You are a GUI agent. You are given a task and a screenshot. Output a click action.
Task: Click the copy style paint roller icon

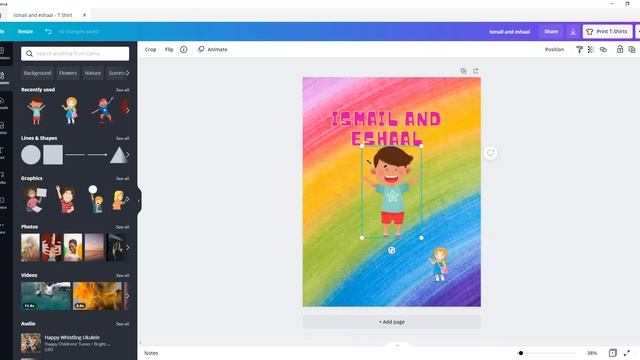point(579,49)
